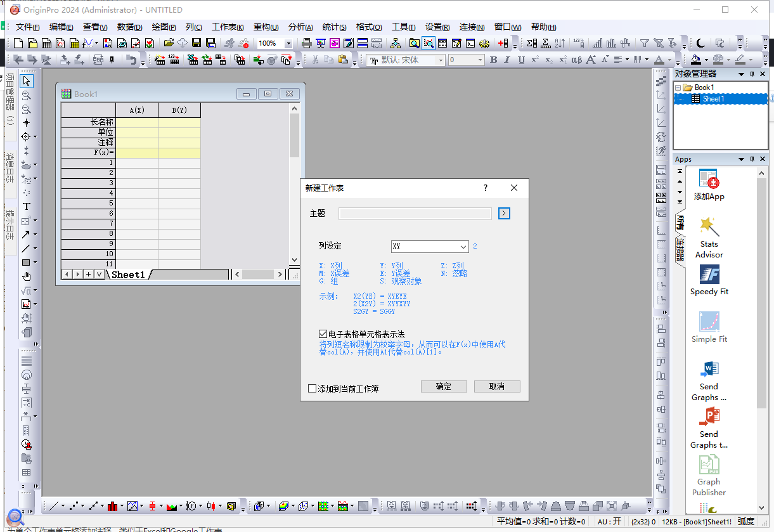Open the zoom 100% dropdown

(x=288, y=43)
